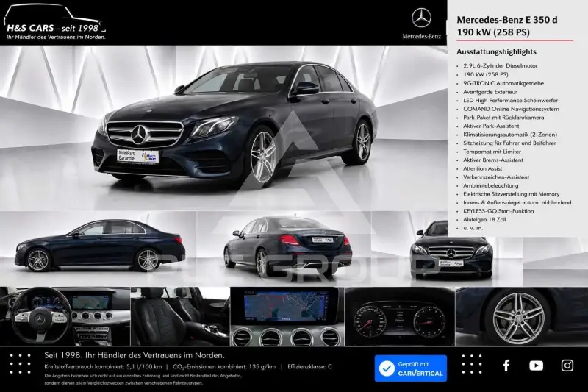588x392 pixels.
Task: Open the navigation screen photo
Action: pos(287,316)
